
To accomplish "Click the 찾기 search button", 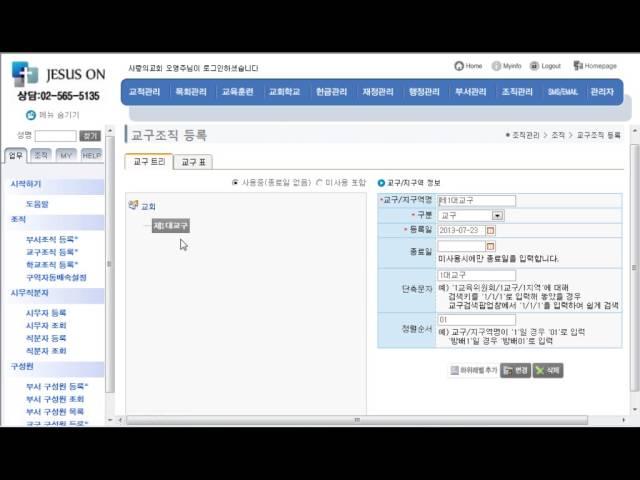I will click(90, 136).
